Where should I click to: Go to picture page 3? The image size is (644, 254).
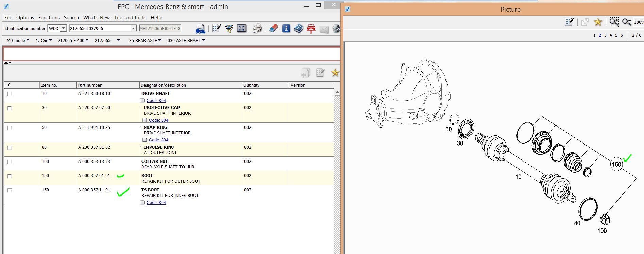point(605,35)
